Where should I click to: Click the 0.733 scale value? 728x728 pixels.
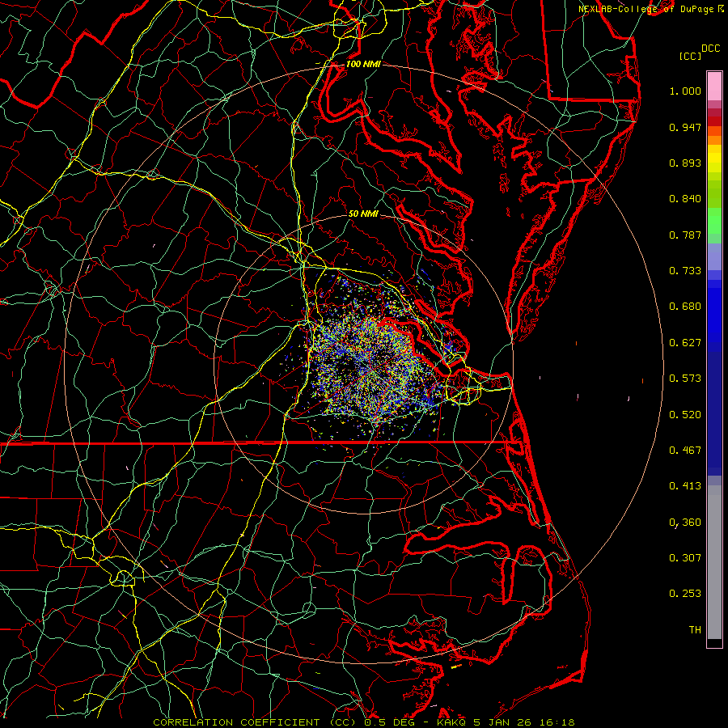pos(685,271)
